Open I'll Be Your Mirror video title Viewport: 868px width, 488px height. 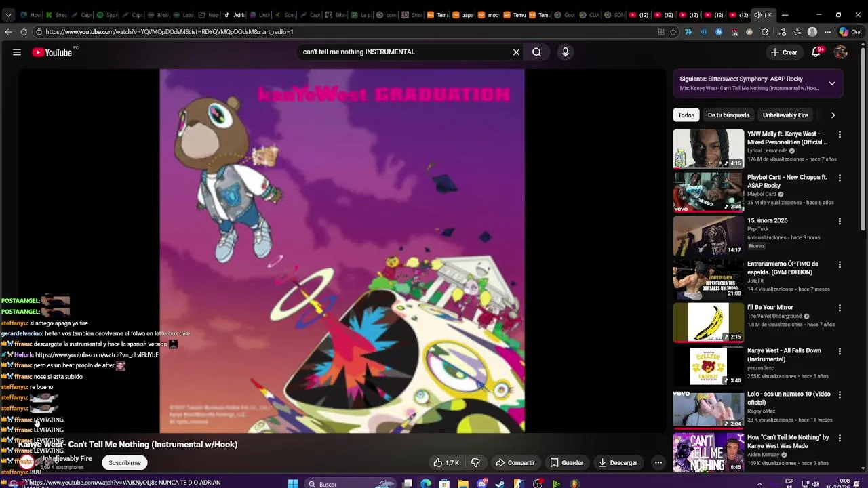point(770,307)
